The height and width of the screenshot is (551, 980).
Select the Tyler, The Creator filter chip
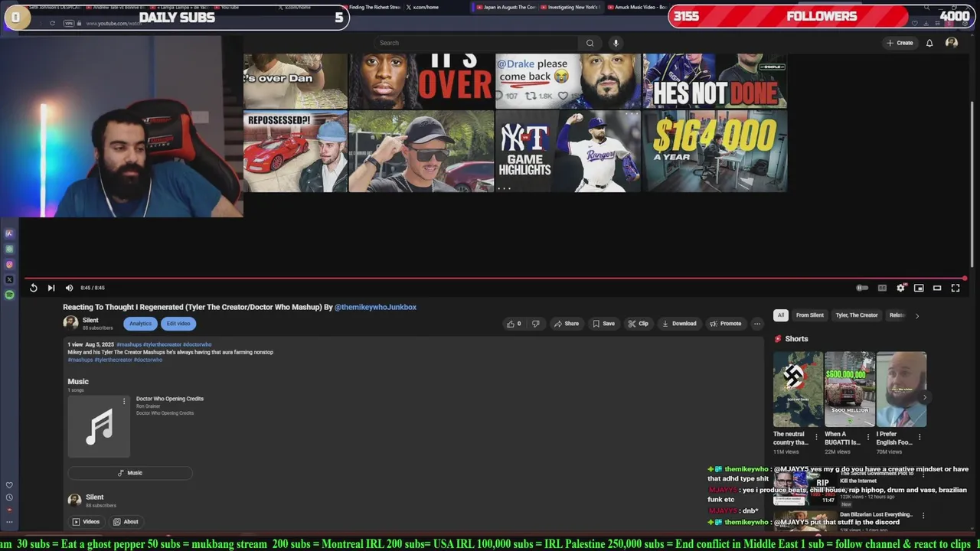[x=857, y=315]
